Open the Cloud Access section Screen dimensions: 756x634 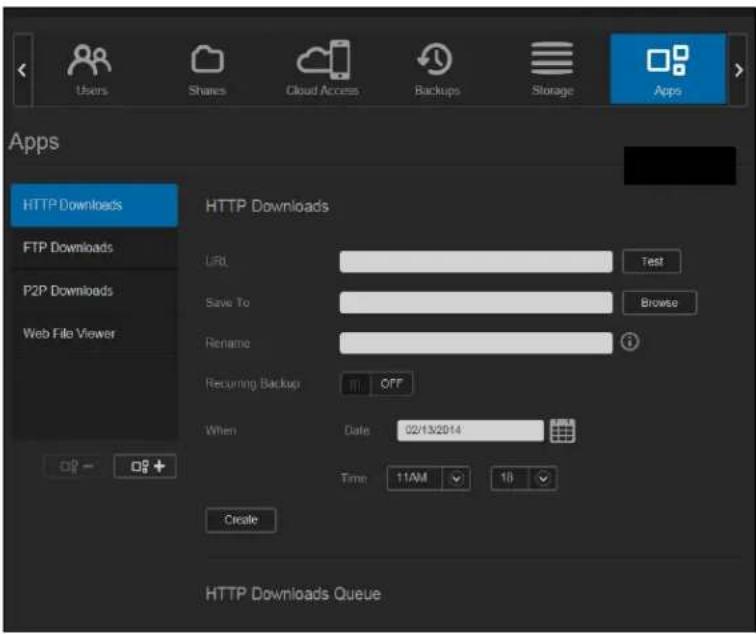click(x=323, y=69)
